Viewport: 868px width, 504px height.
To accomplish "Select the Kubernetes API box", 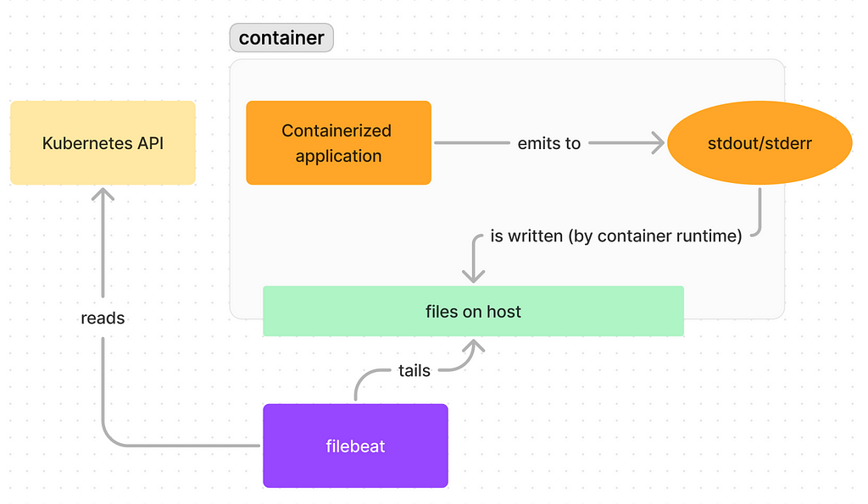I will click(x=103, y=143).
